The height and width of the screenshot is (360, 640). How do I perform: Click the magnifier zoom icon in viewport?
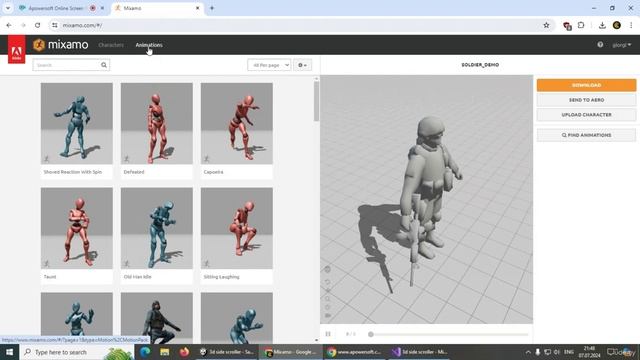coord(328,299)
